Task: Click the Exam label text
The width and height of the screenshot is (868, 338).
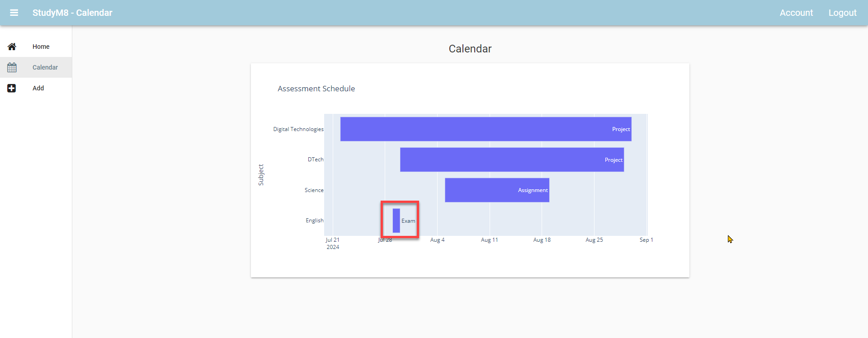Action: (x=408, y=221)
